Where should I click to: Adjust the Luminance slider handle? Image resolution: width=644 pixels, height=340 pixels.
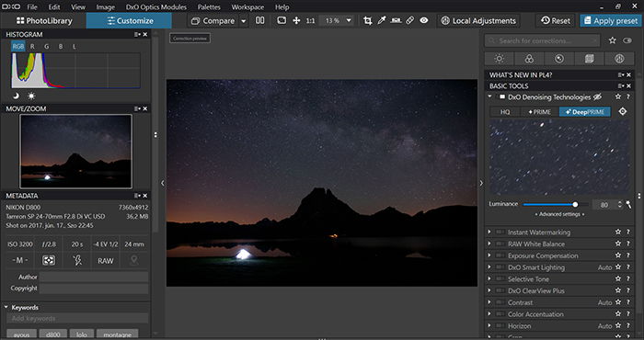[575, 204]
